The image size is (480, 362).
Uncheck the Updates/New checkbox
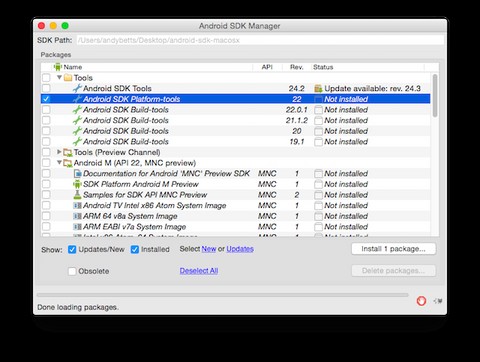72,249
